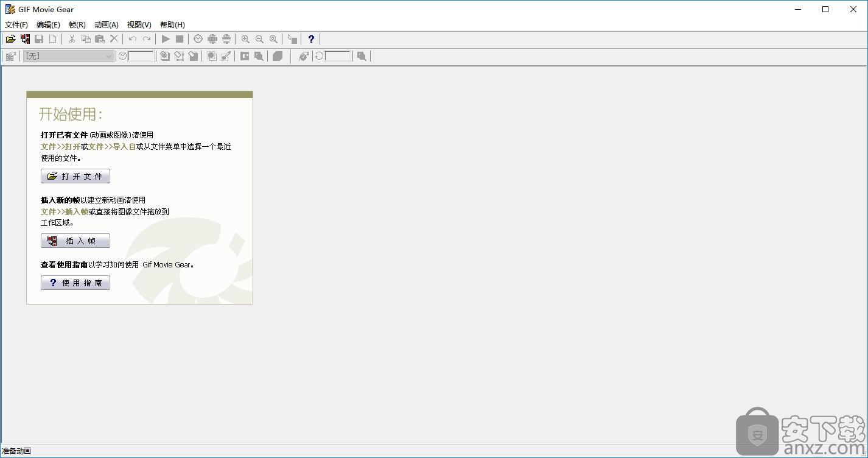Click the zoom in magnifier icon
The width and height of the screenshot is (868, 458).
(245, 39)
